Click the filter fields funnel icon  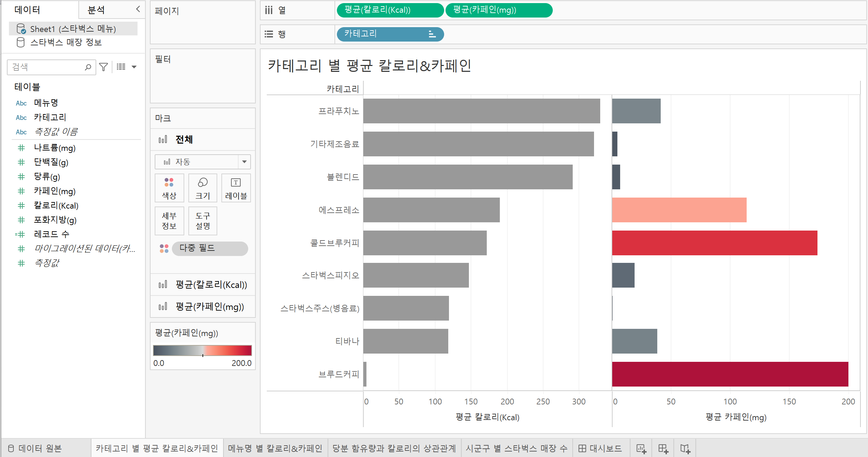point(103,67)
